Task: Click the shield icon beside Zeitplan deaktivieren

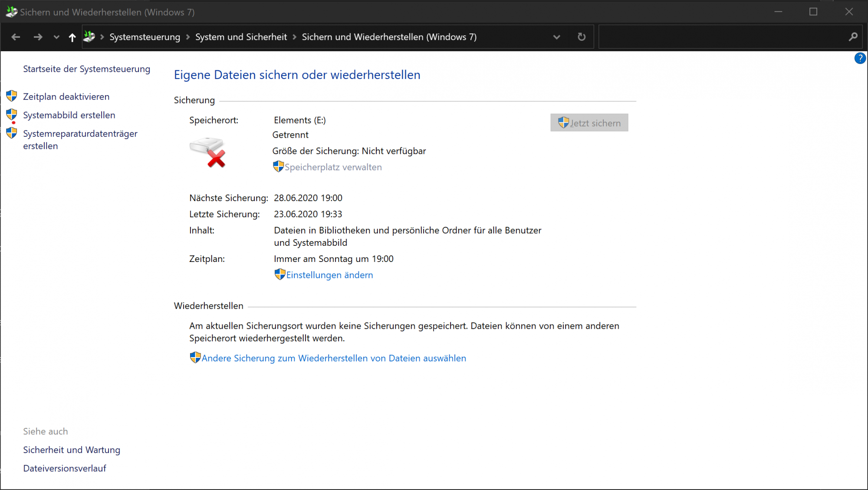Action: point(12,96)
